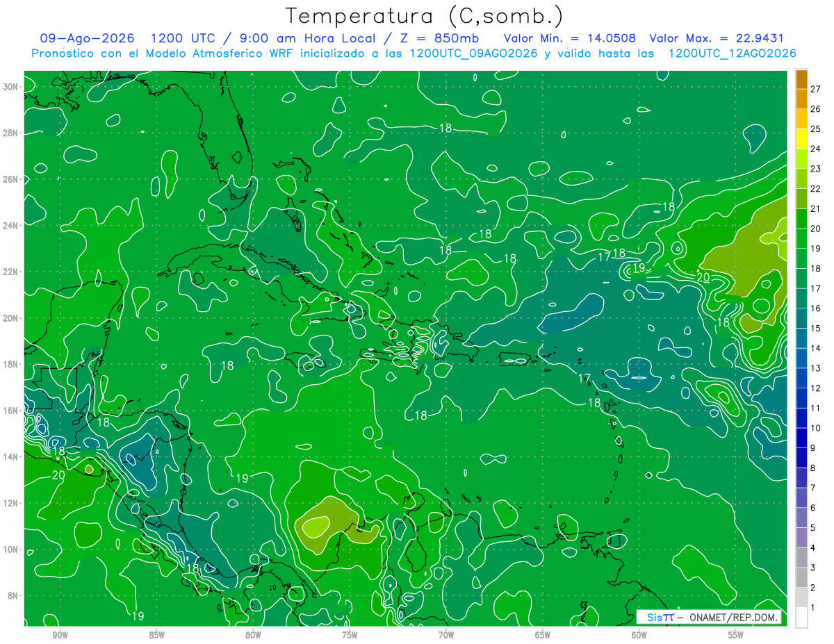Click the 8N latitude label
Image resolution: width=834 pixels, height=644 pixels.
click(x=13, y=596)
